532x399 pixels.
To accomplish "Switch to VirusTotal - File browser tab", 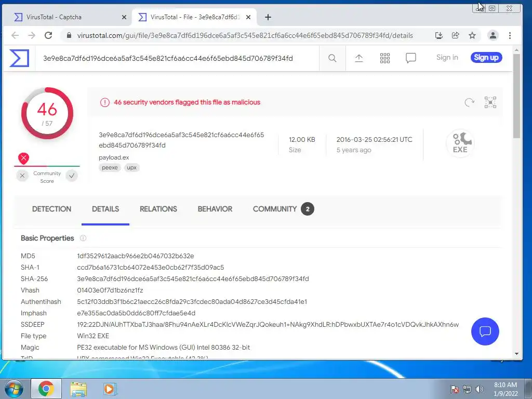I will coord(194,17).
